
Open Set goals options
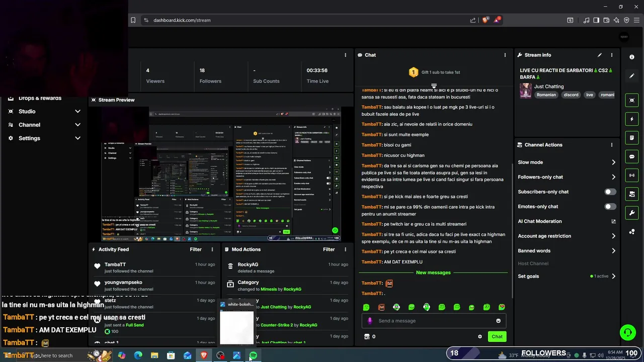(x=567, y=276)
